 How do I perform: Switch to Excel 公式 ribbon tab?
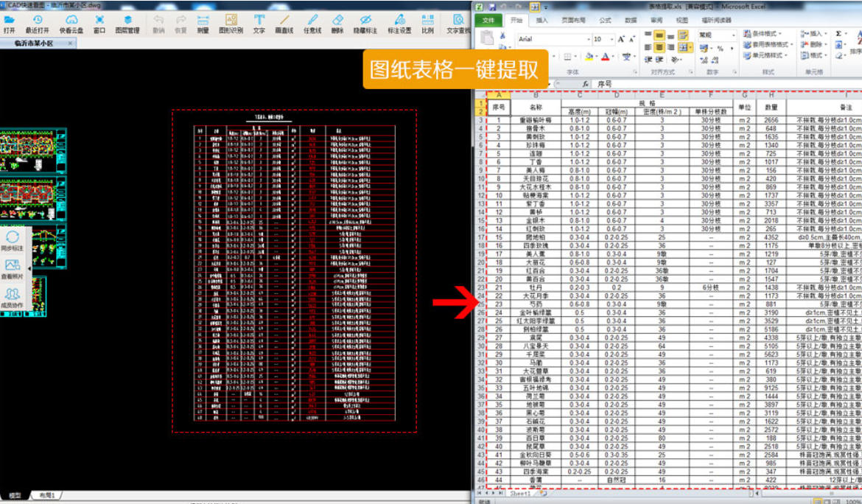coord(606,21)
